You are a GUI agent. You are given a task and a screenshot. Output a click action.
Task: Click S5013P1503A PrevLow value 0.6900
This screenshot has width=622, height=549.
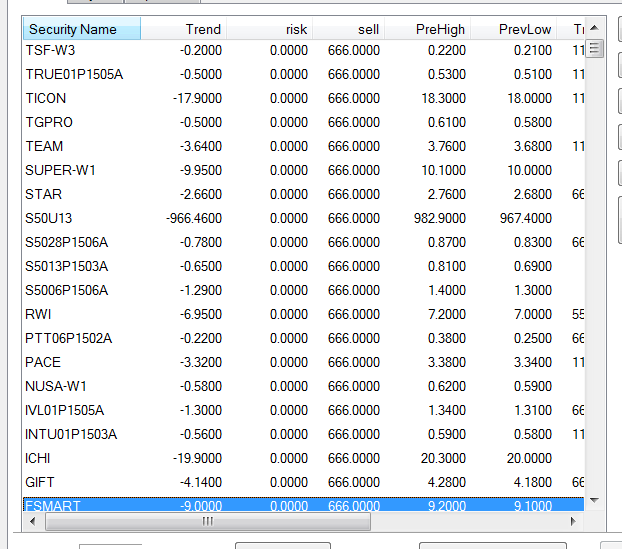tap(533, 266)
